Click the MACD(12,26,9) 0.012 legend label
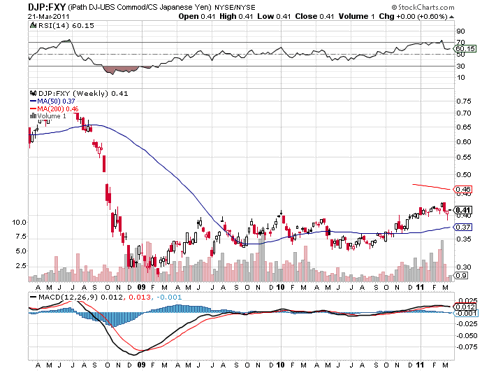Image resolution: width=489 pixels, height=371 pixels. click(80, 297)
